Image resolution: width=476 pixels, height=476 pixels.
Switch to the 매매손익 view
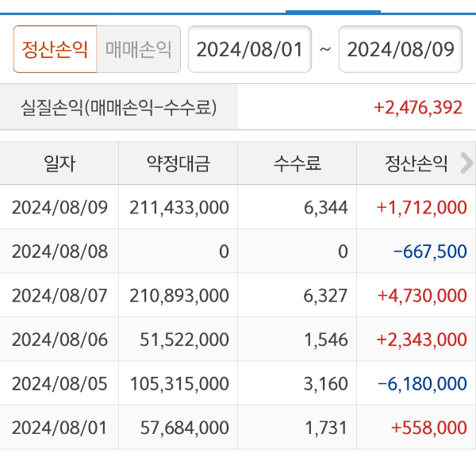pos(139,50)
